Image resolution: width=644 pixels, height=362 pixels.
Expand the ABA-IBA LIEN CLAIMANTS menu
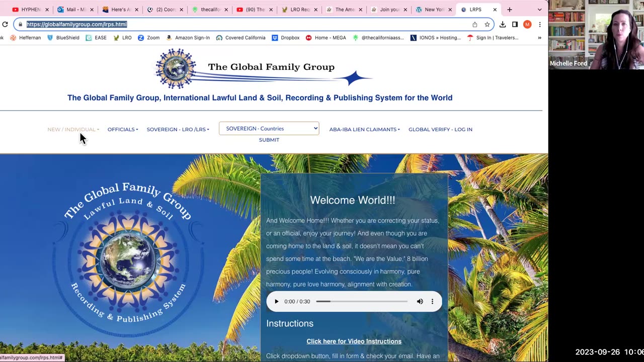point(364,129)
